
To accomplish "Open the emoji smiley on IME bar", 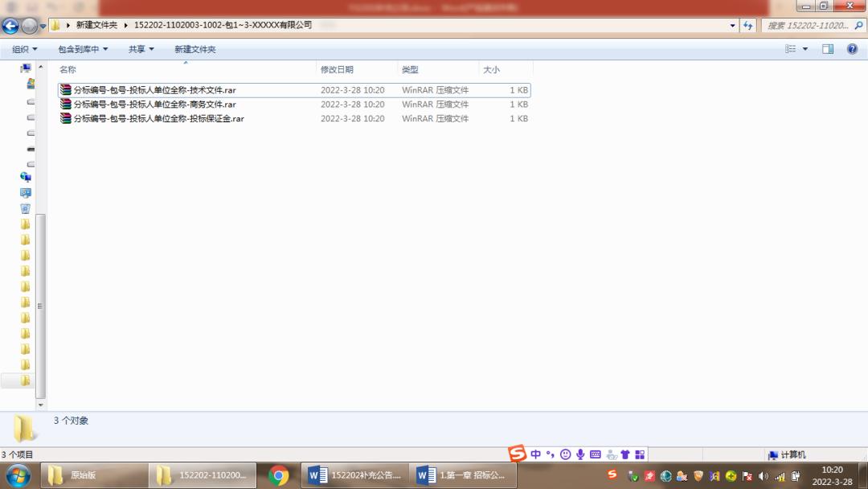I will tap(565, 454).
